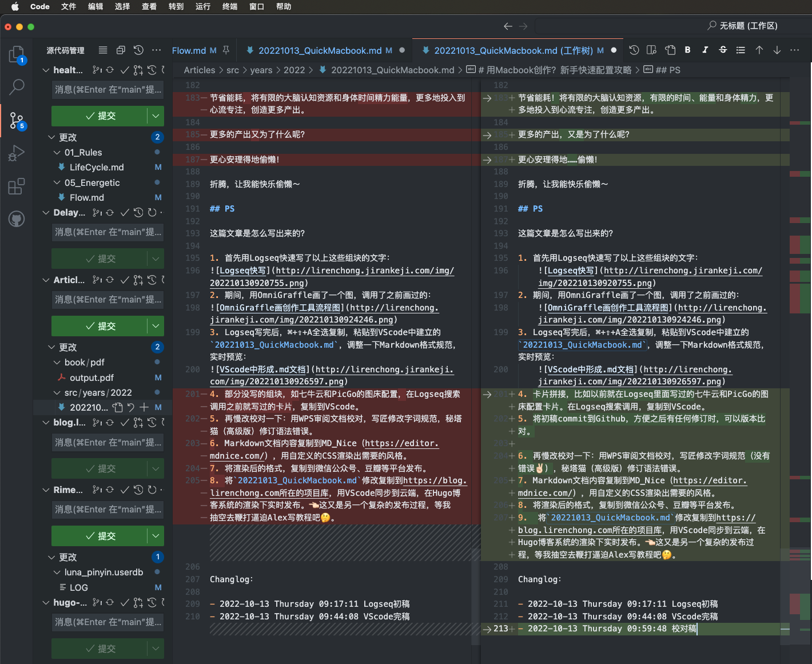Click the 提交 button under the Rime... repository
Image resolution: width=812 pixels, height=664 pixels.
click(x=100, y=536)
